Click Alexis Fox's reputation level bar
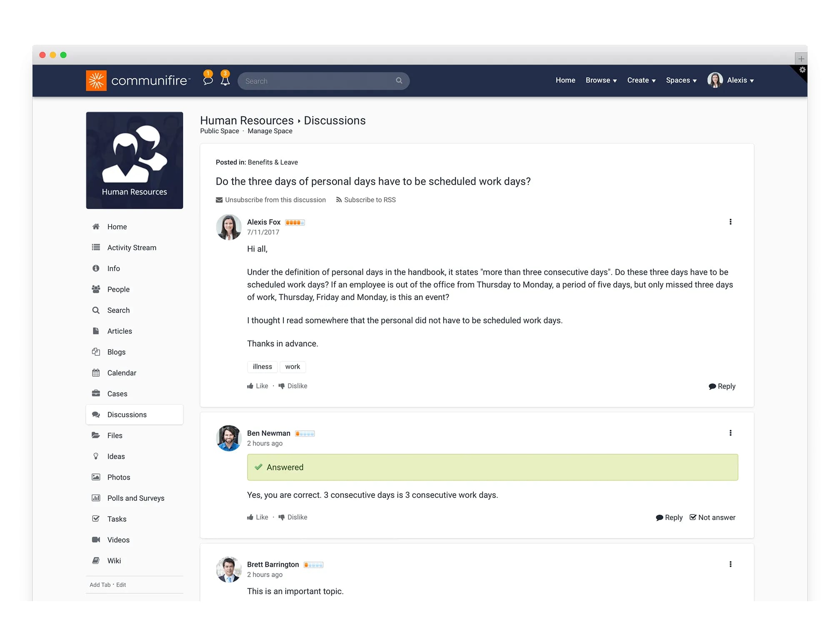The height and width of the screenshot is (630, 840). pos(295,222)
